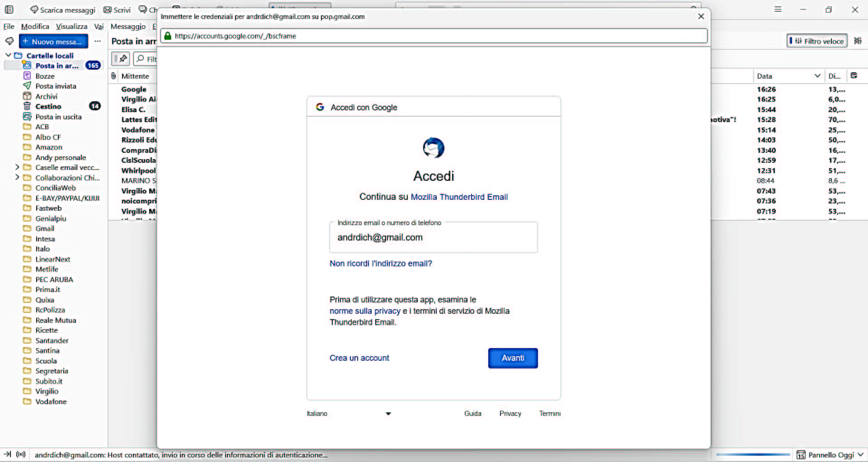Select the message received at 15:44
The height and width of the screenshot is (462, 868).
(x=766, y=109)
